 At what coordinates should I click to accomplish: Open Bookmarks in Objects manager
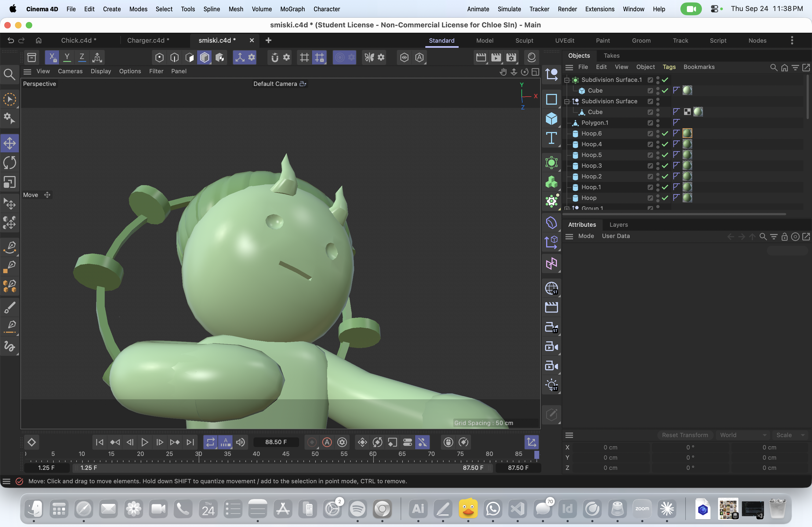coord(699,67)
